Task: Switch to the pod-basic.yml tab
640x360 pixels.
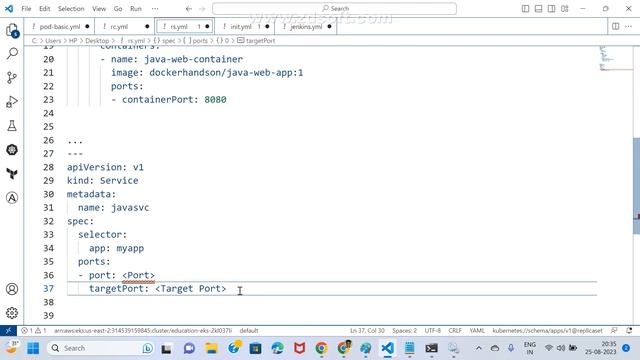Action: [60, 27]
